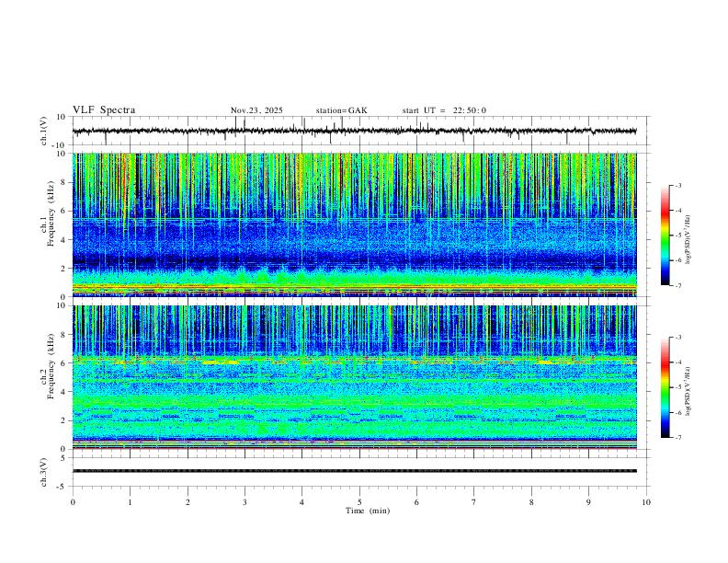Click the 4 kHz tick of ch.1 spectrogram
This screenshot has width=728, height=563.
(64, 240)
